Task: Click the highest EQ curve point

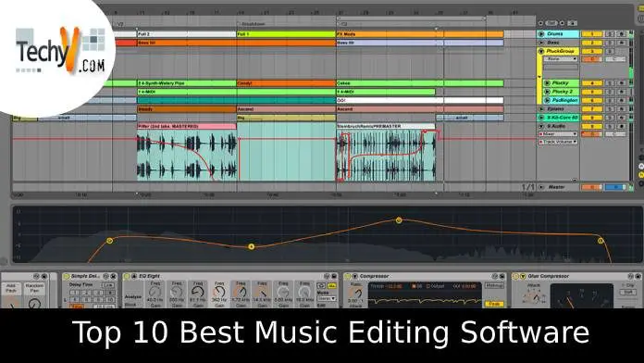Action: [399, 220]
